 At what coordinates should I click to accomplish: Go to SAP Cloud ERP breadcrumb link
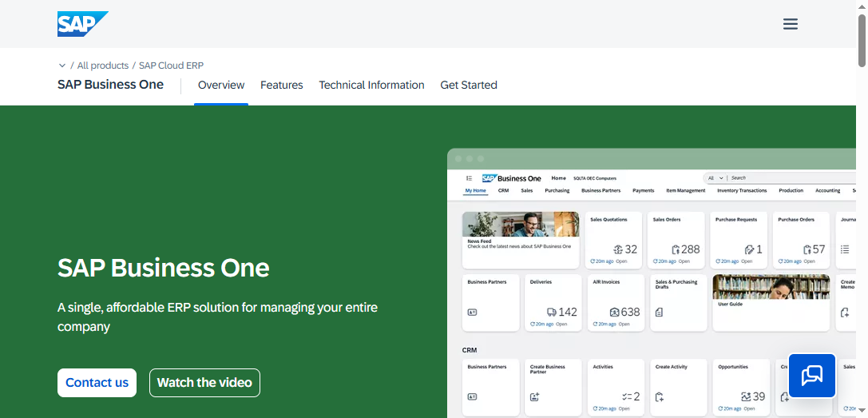171,66
